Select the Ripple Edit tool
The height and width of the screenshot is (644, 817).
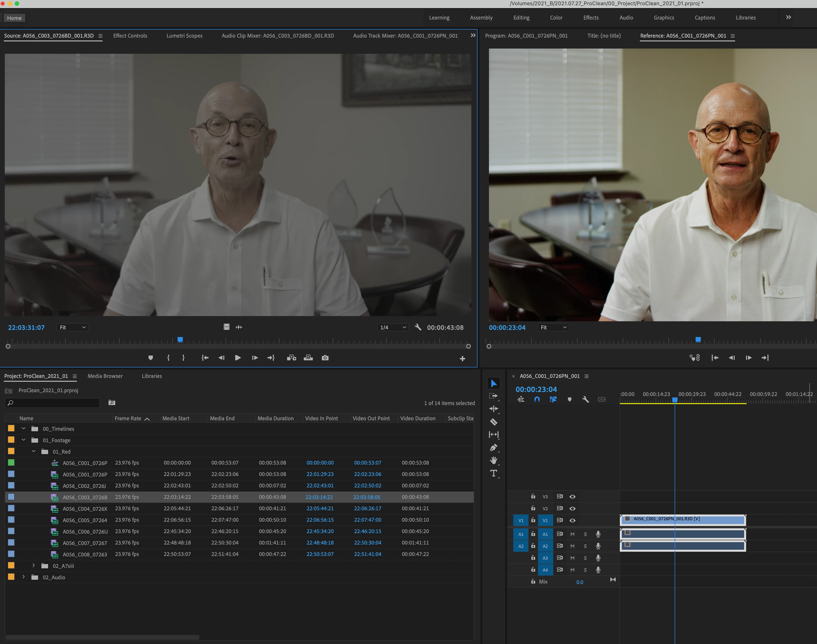point(493,409)
